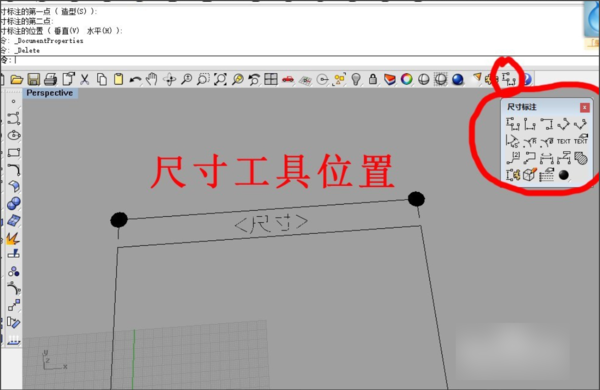The width and height of the screenshot is (600, 390).
Task: Select the Surface from corner points tool
Action: pyautogui.click(x=14, y=186)
